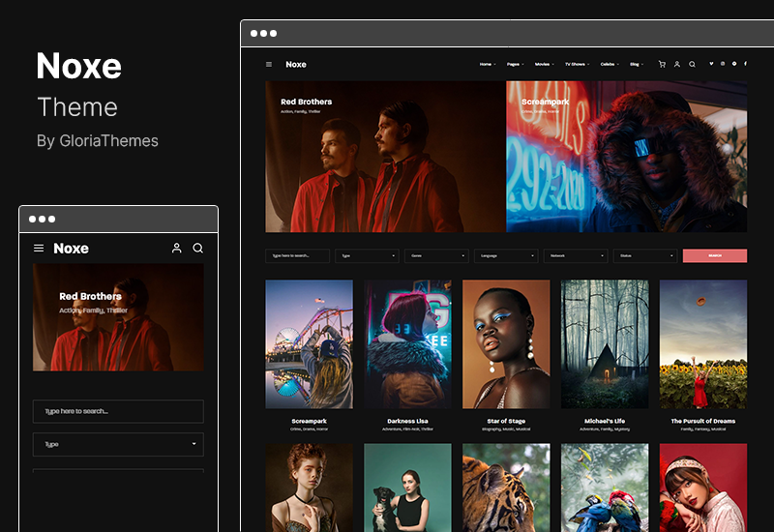Click 'Action, Family, Thriller' genres in mobile hero
Viewport: 774px width, 532px height.
coord(93,310)
